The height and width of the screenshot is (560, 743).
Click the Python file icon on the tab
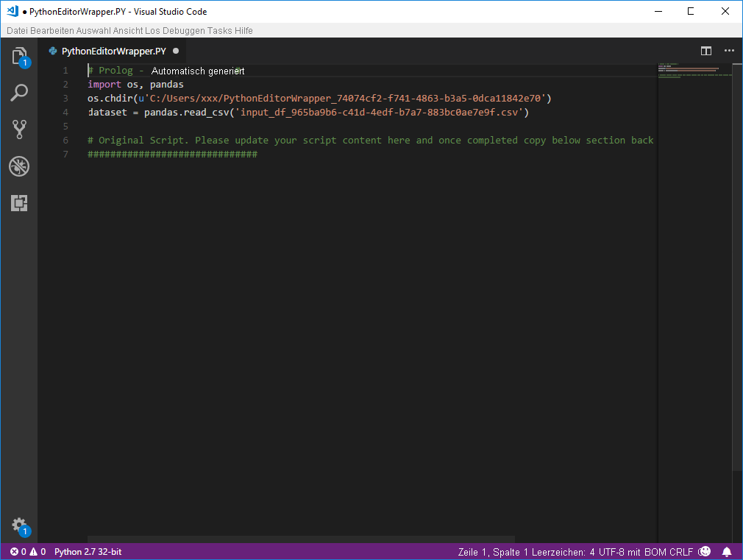(53, 51)
